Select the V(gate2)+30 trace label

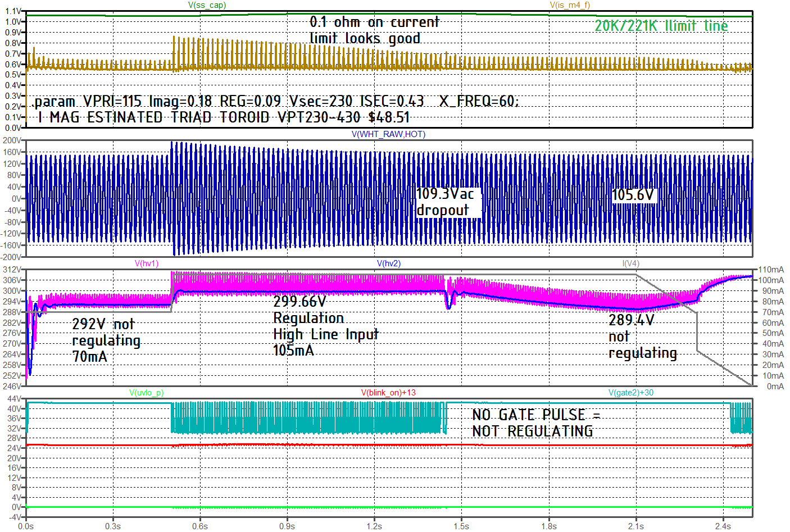pyautogui.click(x=631, y=393)
